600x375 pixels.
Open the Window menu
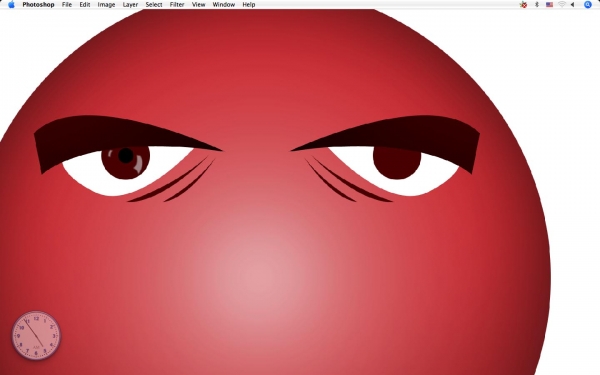[224, 5]
